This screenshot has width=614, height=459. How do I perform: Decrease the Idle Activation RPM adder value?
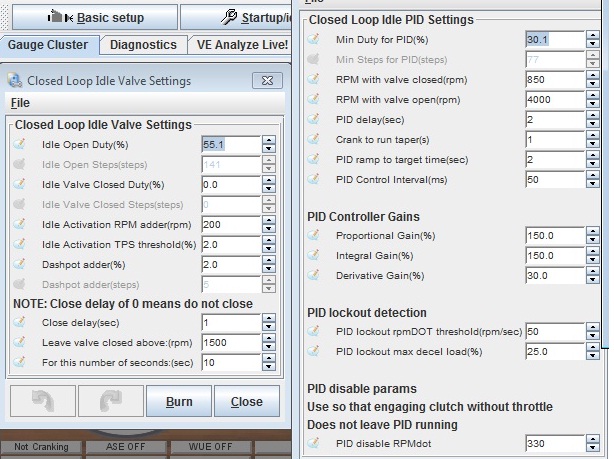268,228
